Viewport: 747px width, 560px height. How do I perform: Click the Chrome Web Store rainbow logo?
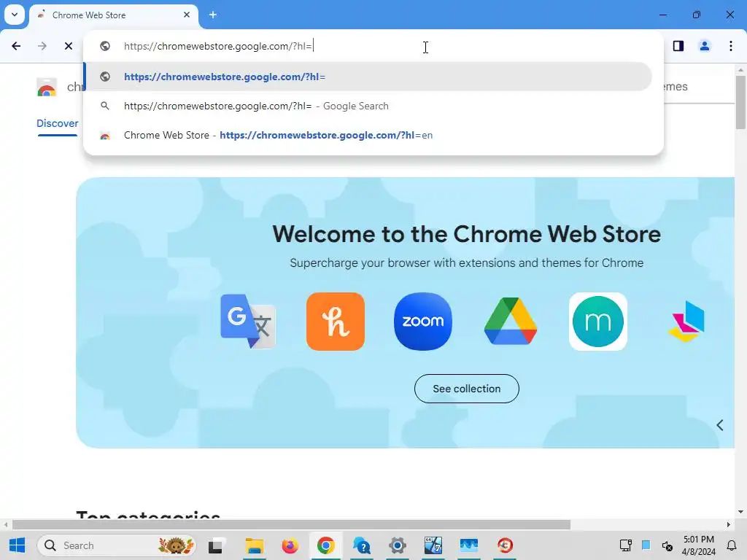47,87
